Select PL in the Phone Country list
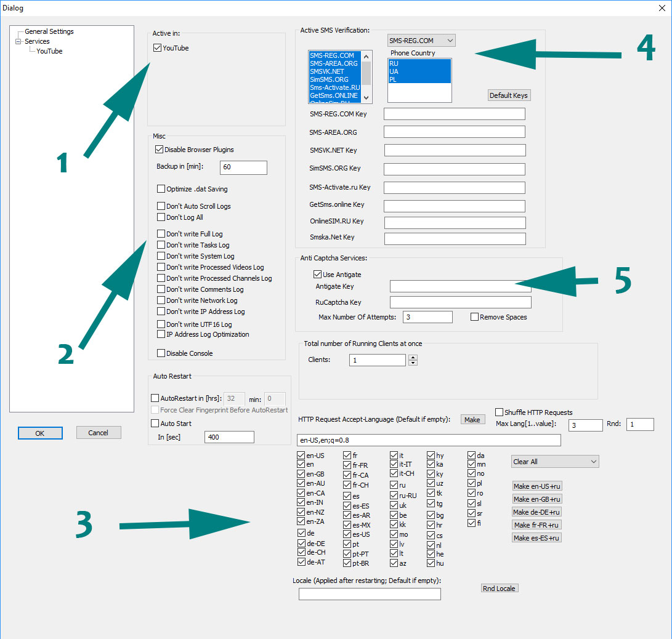 [x=393, y=79]
